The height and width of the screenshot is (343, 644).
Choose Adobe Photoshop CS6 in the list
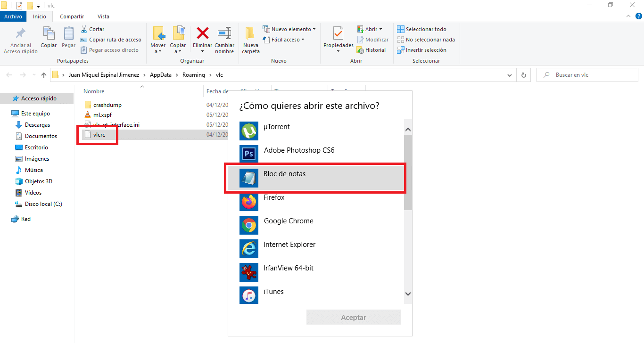[316, 155]
